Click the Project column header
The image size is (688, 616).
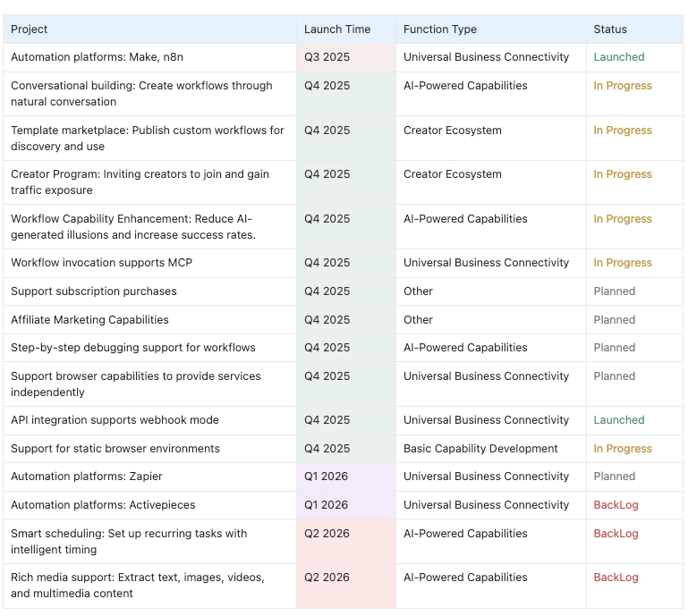(30, 30)
